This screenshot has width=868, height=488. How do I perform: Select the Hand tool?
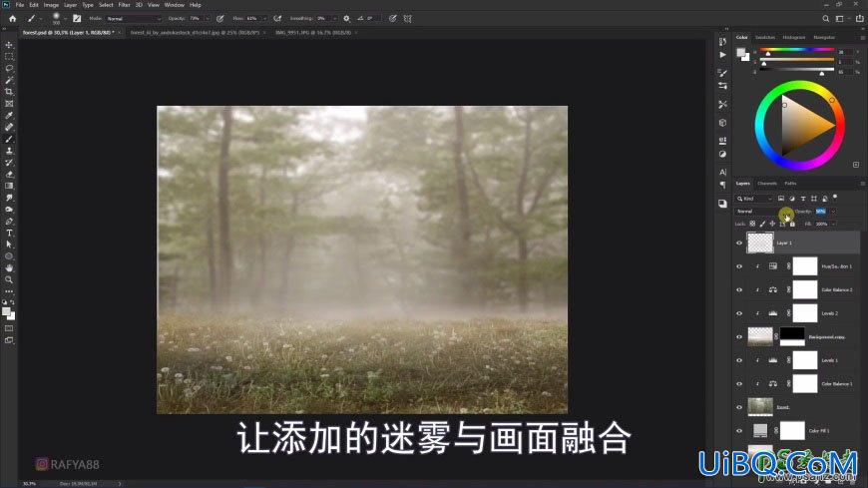click(x=9, y=268)
